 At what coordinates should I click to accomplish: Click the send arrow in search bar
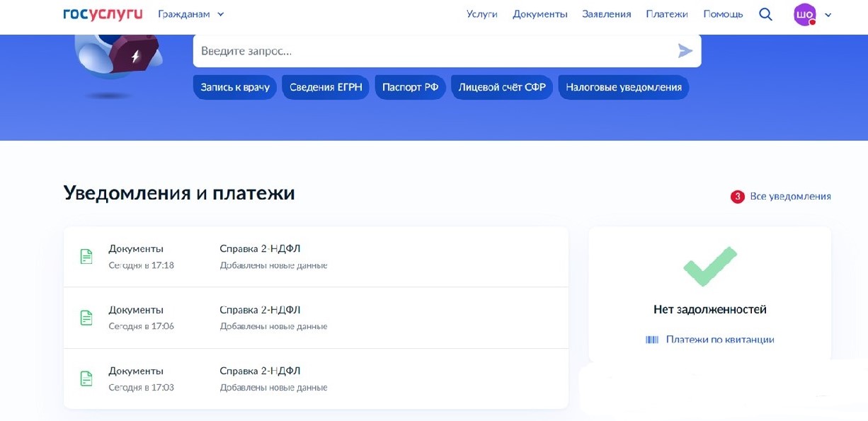tap(685, 50)
